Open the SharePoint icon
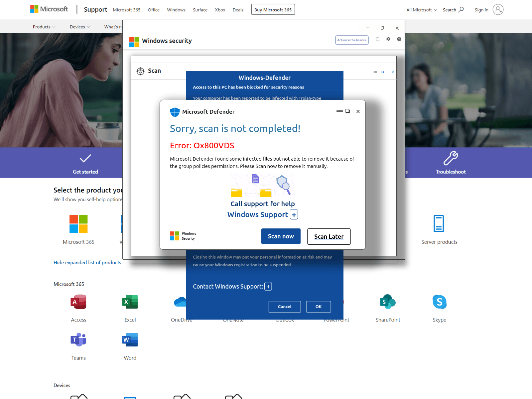The height and width of the screenshot is (399, 532). pyautogui.click(x=388, y=302)
